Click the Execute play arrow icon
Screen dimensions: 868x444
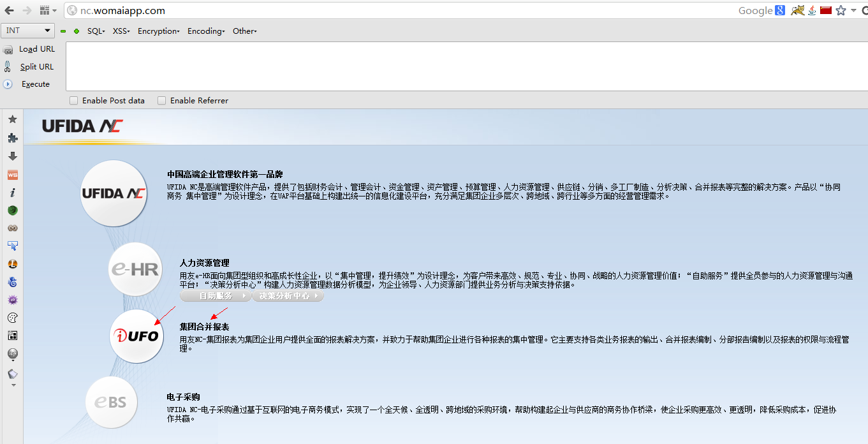(x=8, y=84)
